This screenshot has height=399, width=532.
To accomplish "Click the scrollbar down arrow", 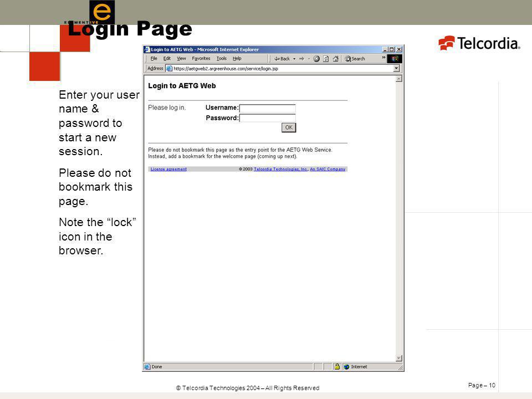I will (399, 359).
